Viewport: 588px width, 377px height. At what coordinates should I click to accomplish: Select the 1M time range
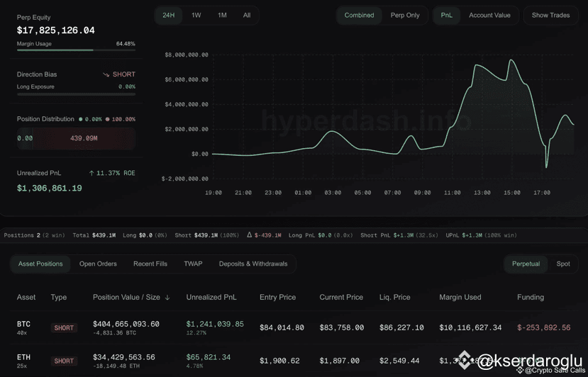click(x=222, y=16)
